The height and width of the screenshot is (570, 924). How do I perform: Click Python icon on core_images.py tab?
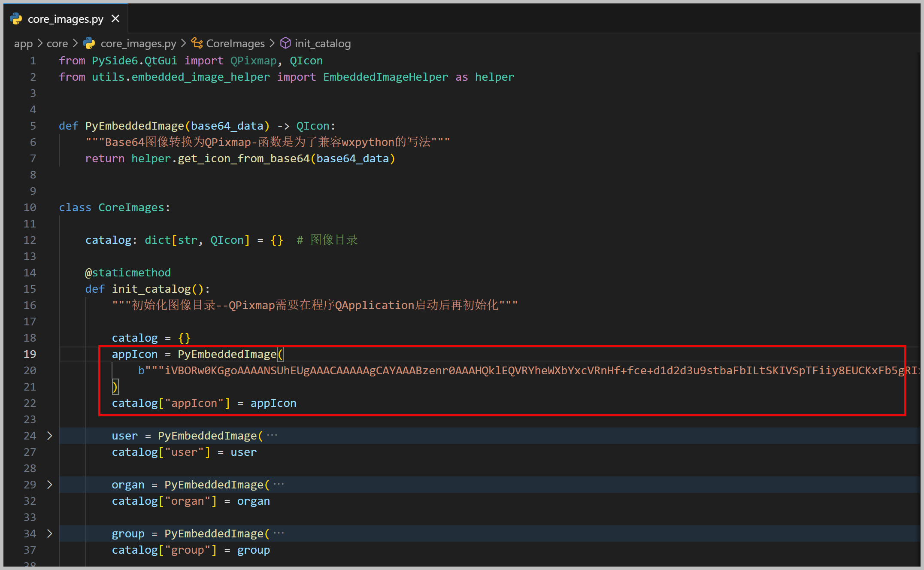click(x=16, y=19)
